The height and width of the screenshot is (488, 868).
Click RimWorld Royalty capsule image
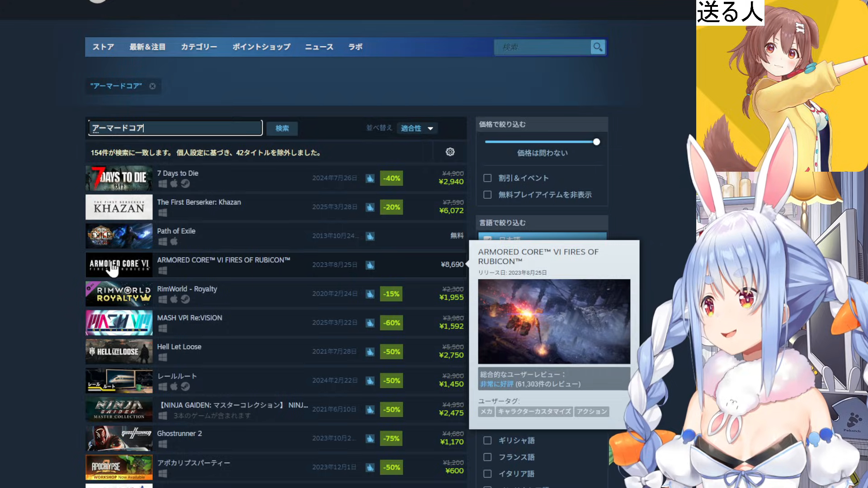tap(119, 294)
